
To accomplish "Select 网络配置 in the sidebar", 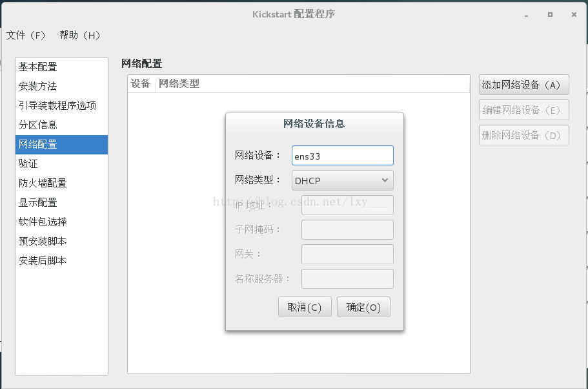I will 61,145.
